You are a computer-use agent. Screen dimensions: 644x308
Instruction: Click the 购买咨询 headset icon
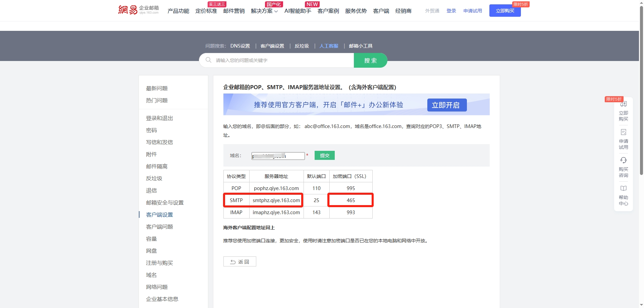pyautogui.click(x=624, y=160)
